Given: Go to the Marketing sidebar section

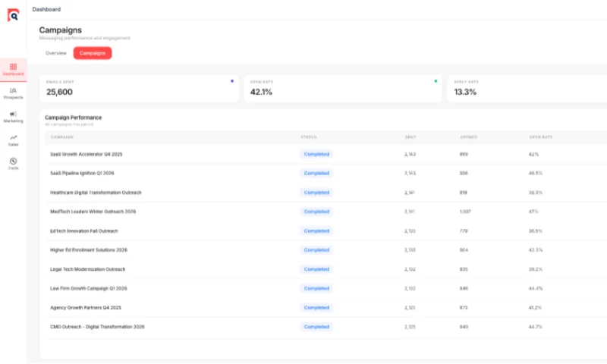Looking at the screenshot, I should tap(13, 117).
